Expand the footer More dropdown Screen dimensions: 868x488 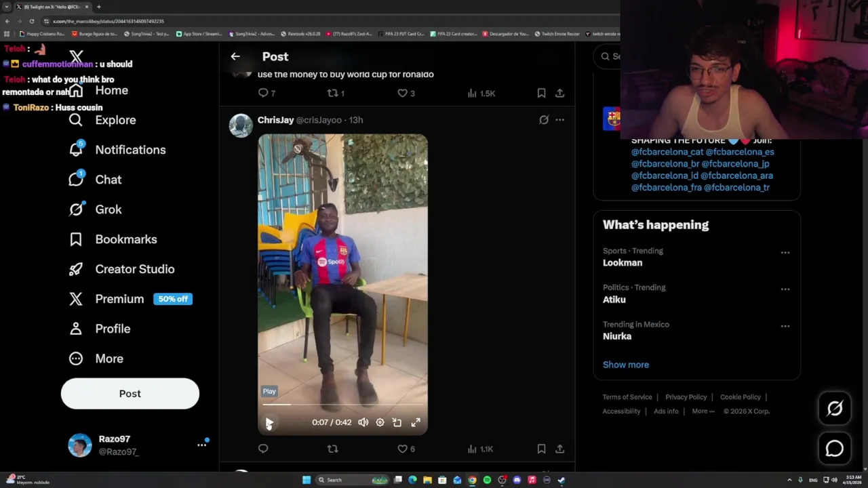pyautogui.click(x=703, y=411)
